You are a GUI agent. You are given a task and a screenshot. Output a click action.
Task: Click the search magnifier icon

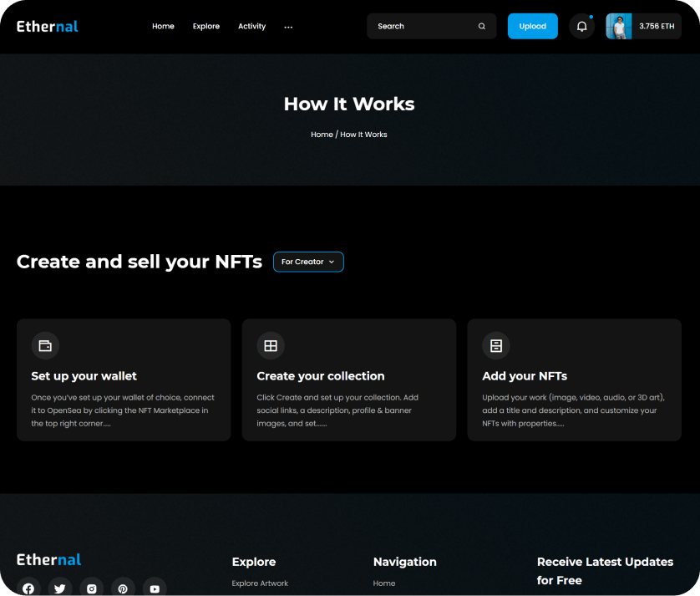[x=482, y=27]
